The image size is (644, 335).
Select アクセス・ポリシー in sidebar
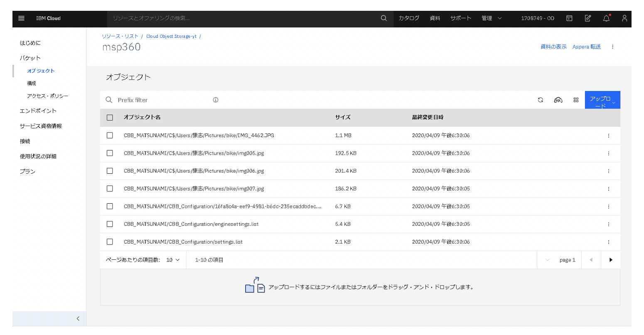(48, 96)
